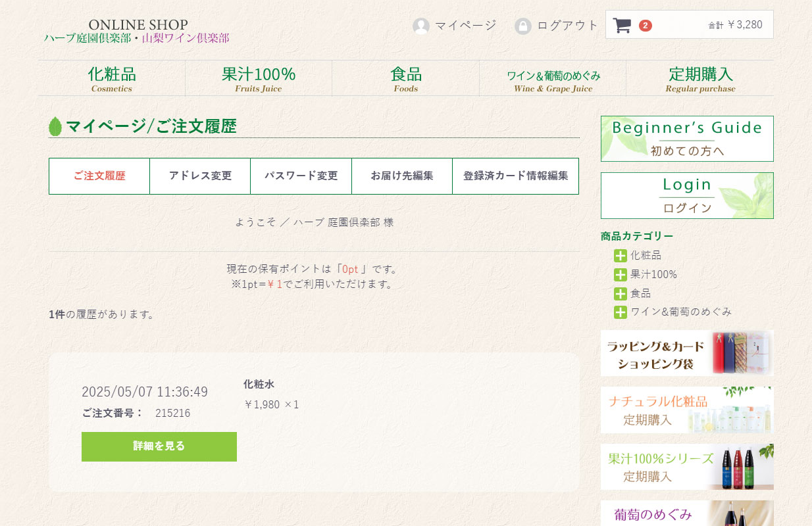Expand the ワイン&葡萄のめぐみ category plus icon
Viewport: 812px width, 526px height.
620,312
